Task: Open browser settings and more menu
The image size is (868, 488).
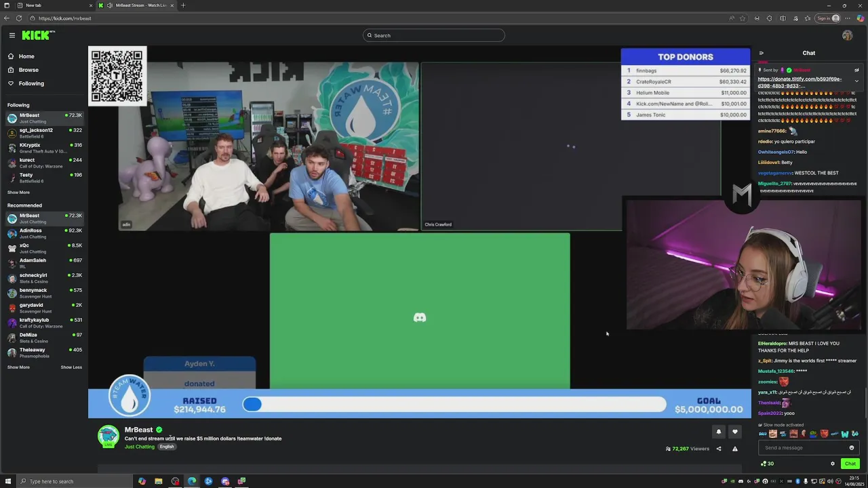Action: tap(848, 18)
